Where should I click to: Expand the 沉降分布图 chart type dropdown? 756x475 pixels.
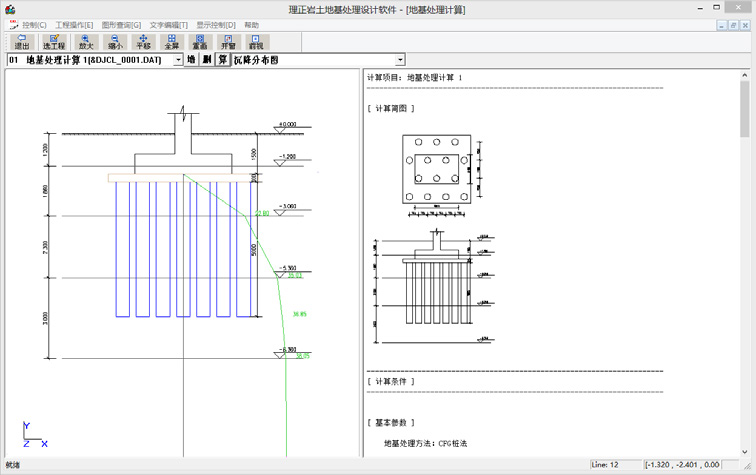[399, 60]
